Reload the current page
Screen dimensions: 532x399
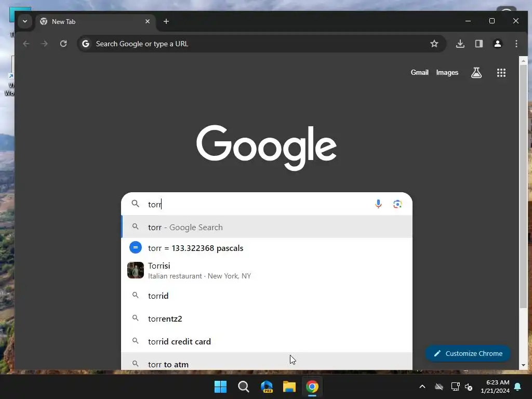click(x=63, y=44)
